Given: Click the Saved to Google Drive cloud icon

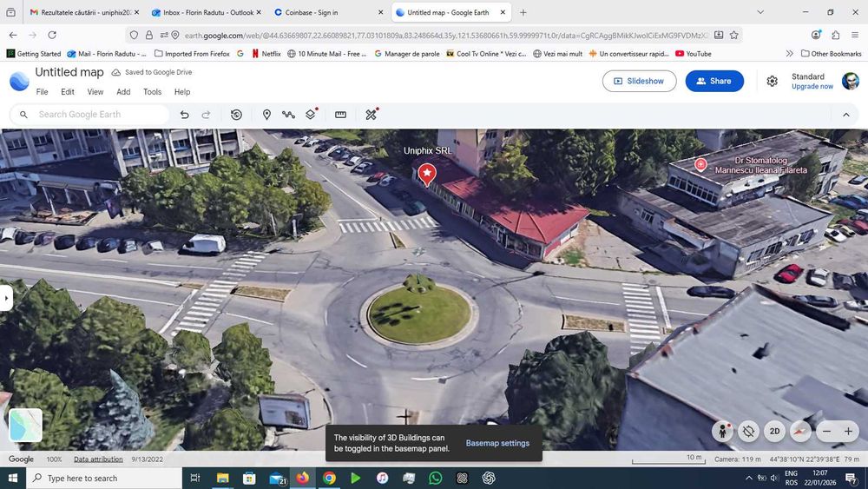Looking at the screenshot, I should [115, 73].
